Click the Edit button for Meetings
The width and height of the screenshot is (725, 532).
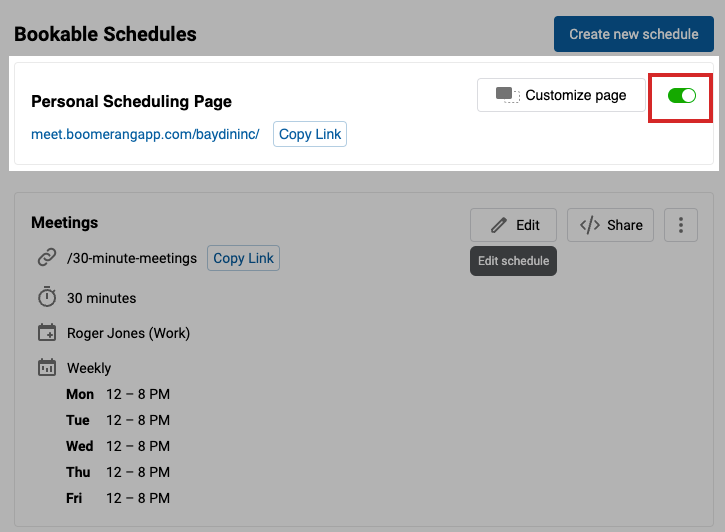tap(513, 225)
